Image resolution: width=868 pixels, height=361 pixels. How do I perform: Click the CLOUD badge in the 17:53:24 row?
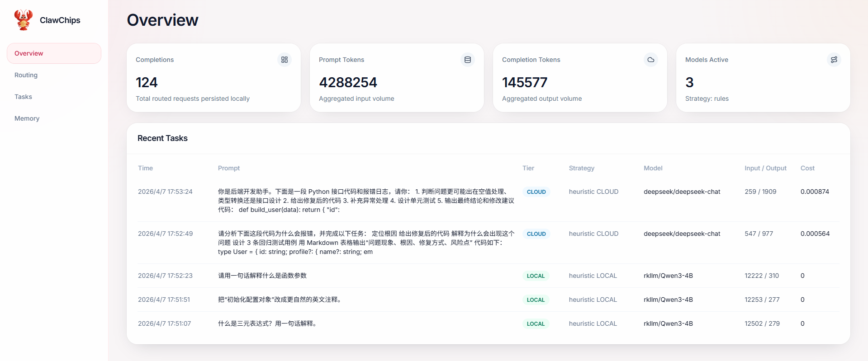click(536, 192)
